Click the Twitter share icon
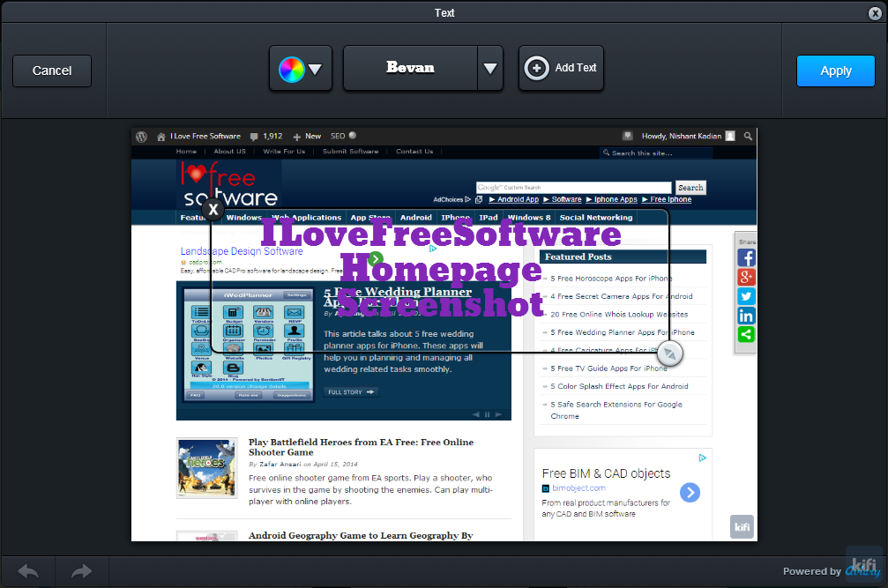Screen dimensions: 888x588 tap(746, 296)
